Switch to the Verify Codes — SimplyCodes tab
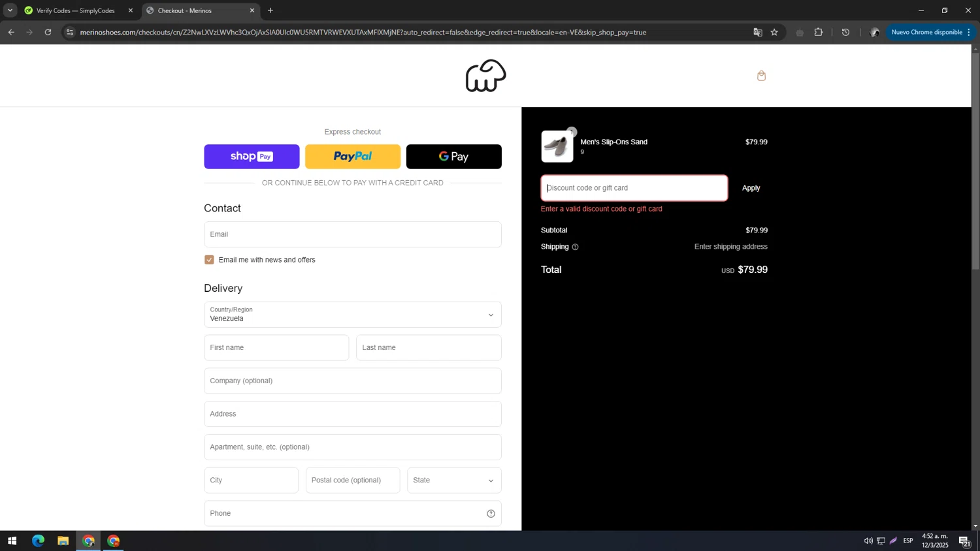980x551 pixels. [x=75, y=10]
